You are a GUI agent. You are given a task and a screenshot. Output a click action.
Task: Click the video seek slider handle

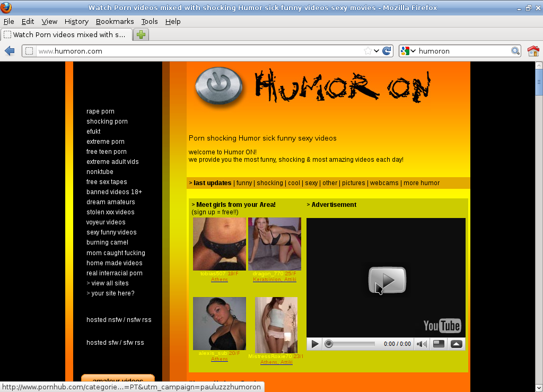point(329,344)
